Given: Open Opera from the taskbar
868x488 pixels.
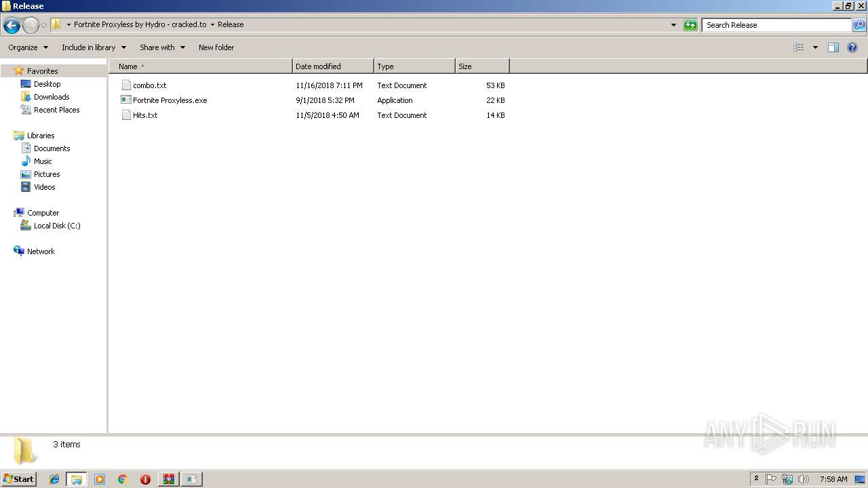Looking at the screenshot, I should coord(145,479).
